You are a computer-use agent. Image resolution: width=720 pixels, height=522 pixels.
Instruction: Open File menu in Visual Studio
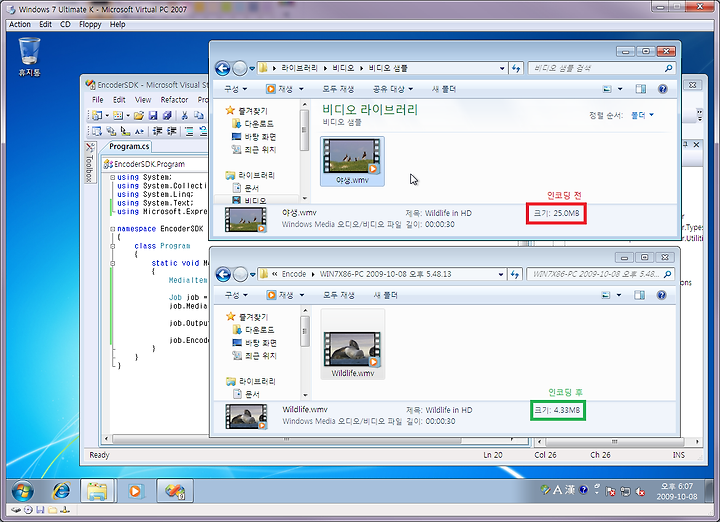click(x=98, y=100)
